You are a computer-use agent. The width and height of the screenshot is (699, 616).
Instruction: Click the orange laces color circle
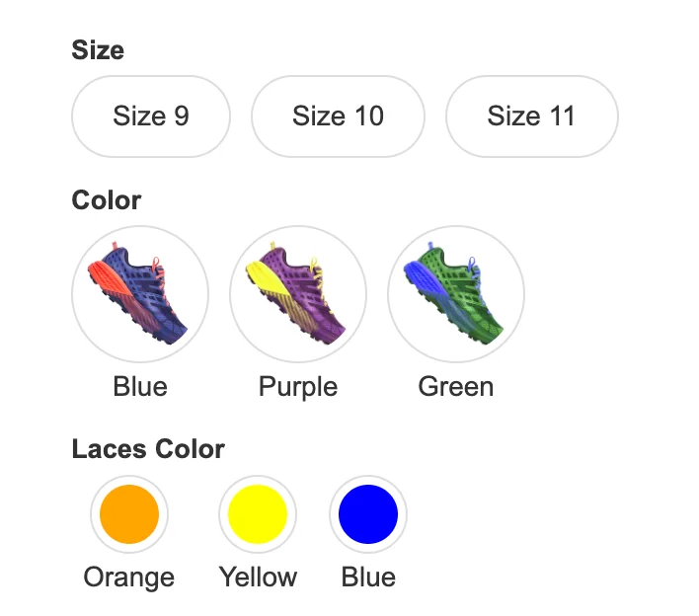[x=129, y=514]
